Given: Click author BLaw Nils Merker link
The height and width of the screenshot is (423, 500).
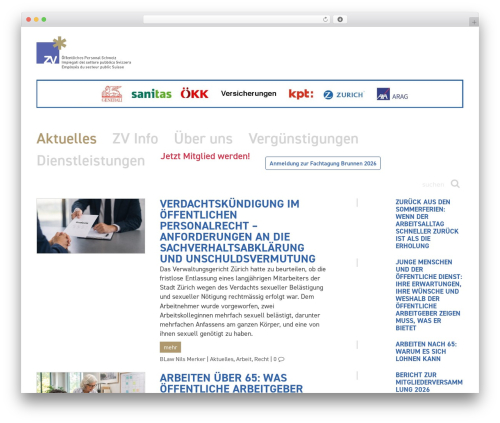Looking at the screenshot, I should coord(182,359).
